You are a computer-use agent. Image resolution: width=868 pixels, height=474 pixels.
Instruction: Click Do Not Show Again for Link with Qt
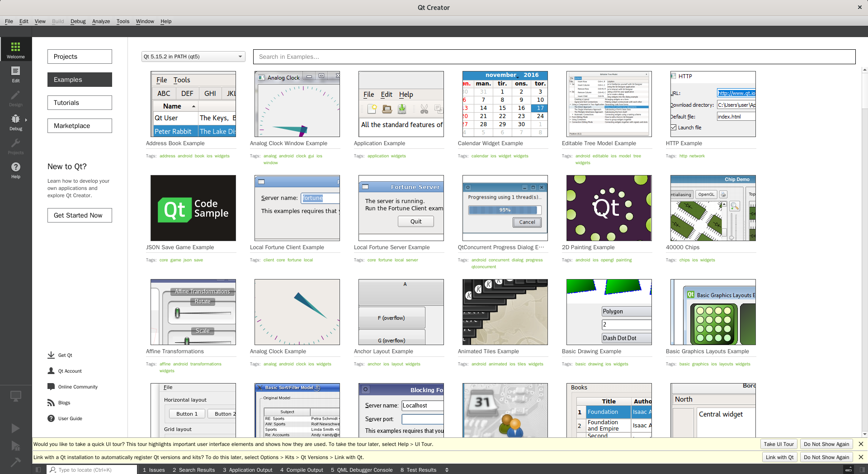pyautogui.click(x=826, y=457)
